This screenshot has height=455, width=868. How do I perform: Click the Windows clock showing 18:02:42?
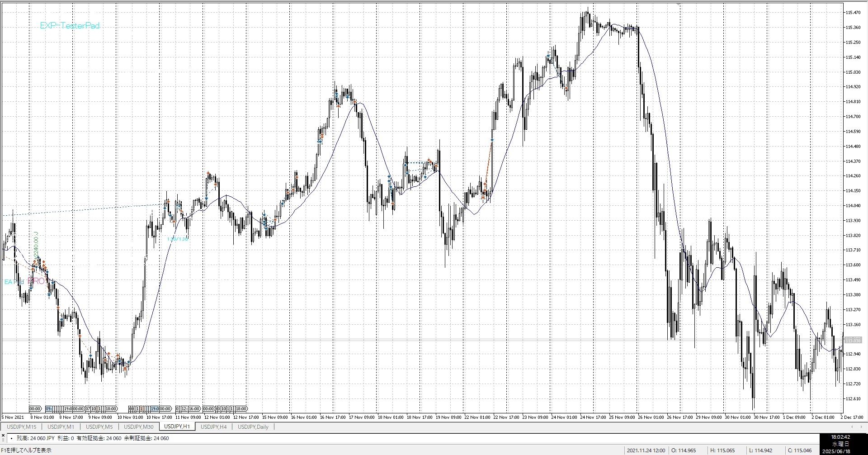(840, 437)
